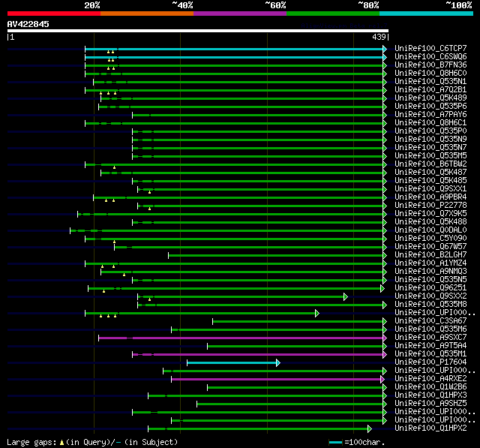This screenshot has width=480, height=448.
Task: Select the UniRef100_Q535P0 text
Action: [x=430, y=131]
